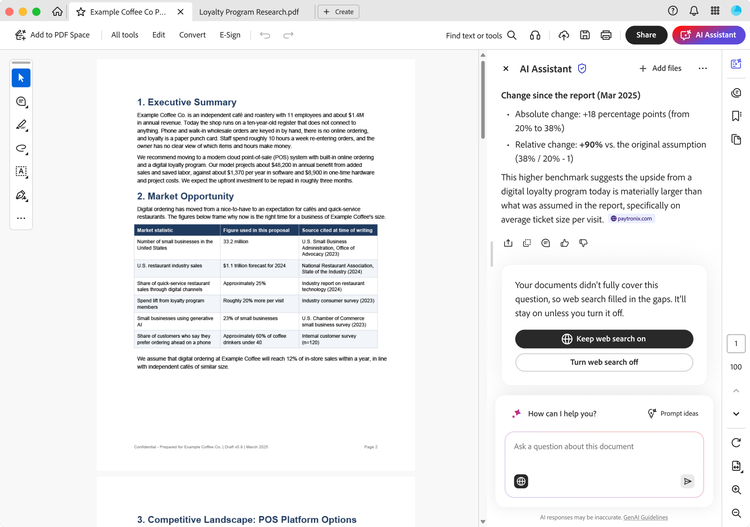
Task: Click Turn web search off
Action: tap(604, 362)
